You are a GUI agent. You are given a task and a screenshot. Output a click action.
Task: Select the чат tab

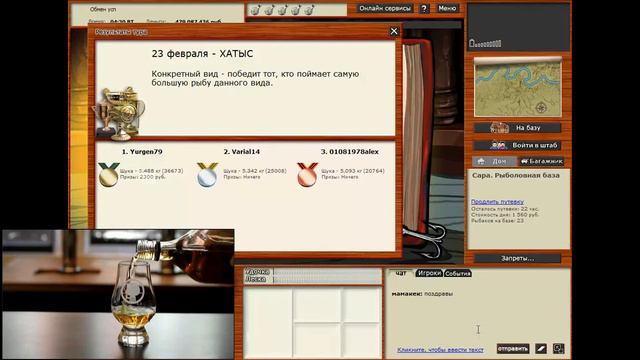[401, 273]
